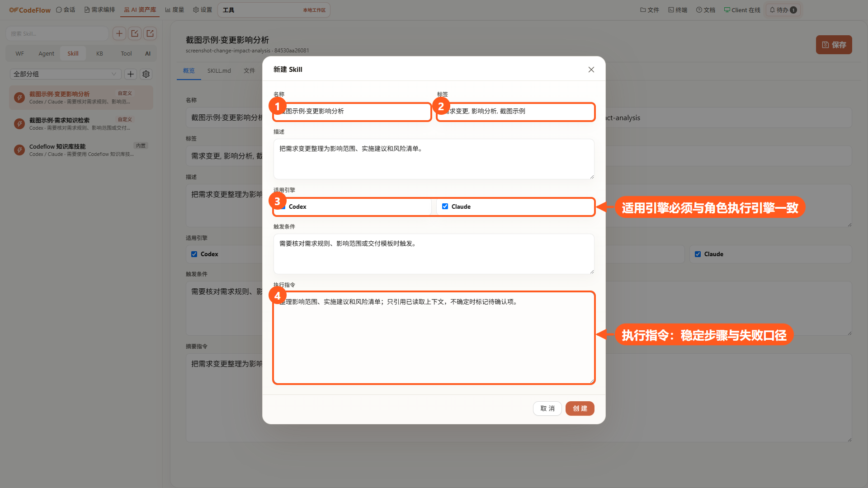Click the CodeFlow logo
Viewport: 868px width, 488px height.
[x=30, y=10]
